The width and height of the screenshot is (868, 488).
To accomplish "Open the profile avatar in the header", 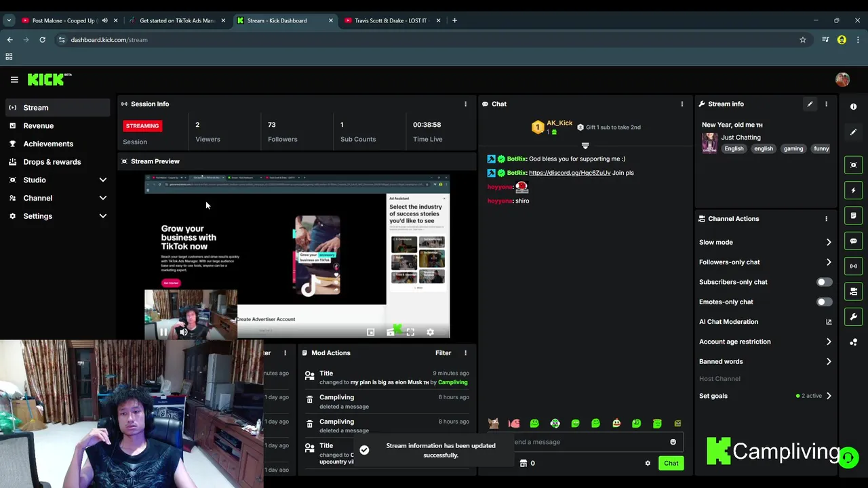I will pos(842,79).
